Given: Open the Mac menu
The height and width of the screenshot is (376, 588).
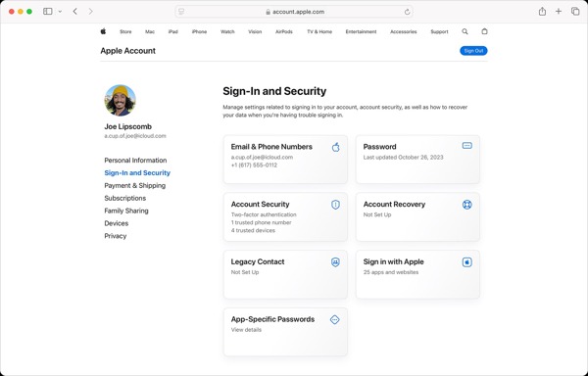Looking at the screenshot, I should tap(150, 32).
